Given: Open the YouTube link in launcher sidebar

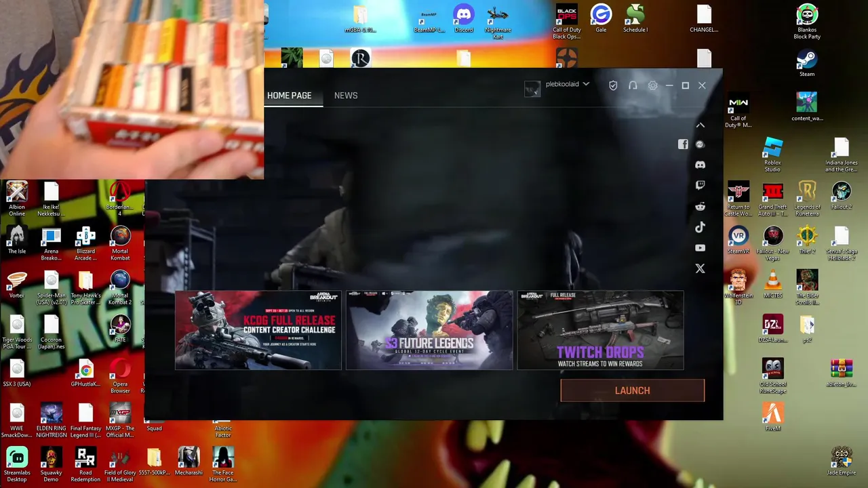Looking at the screenshot, I should tap(700, 248).
